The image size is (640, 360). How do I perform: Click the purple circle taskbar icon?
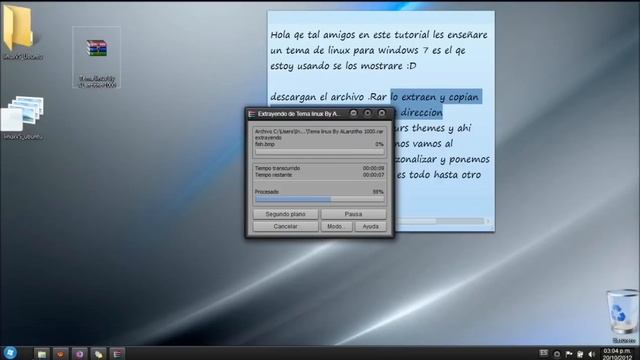80,354
